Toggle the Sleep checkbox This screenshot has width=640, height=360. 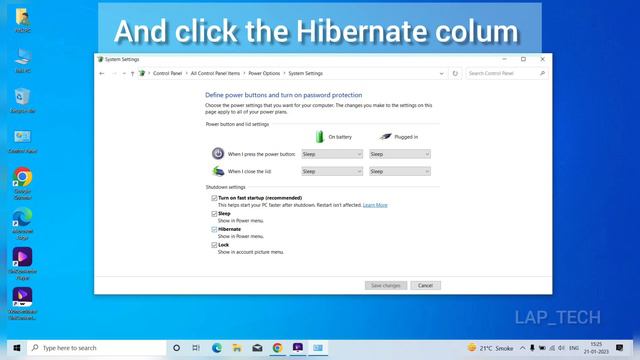pyautogui.click(x=214, y=213)
